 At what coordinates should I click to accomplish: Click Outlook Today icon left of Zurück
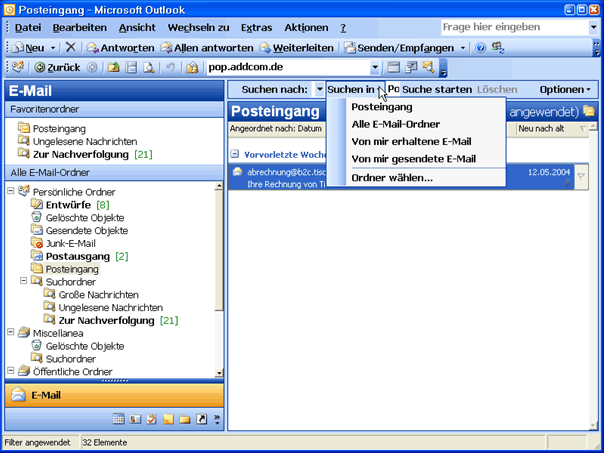17,67
